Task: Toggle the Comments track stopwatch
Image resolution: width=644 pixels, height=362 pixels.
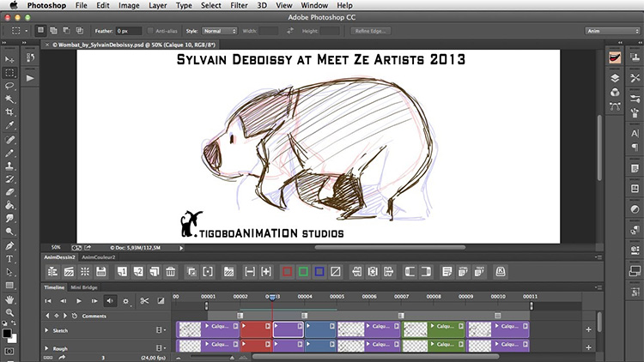Action: click(x=75, y=316)
